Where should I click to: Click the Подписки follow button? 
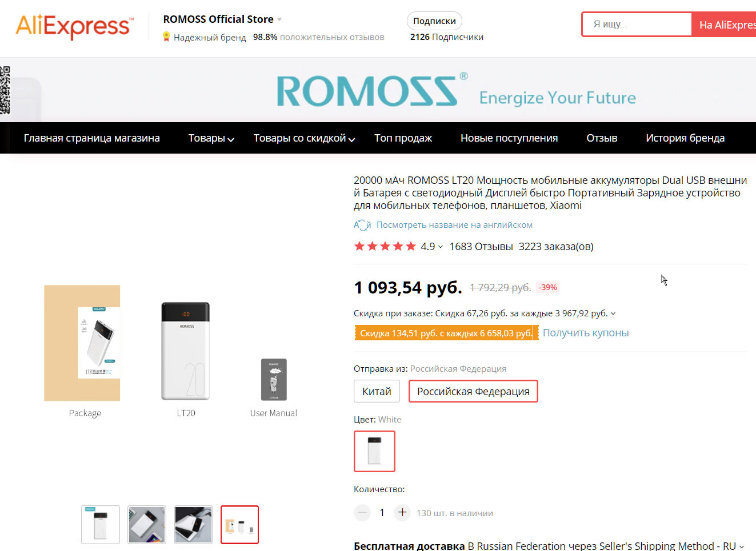(x=434, y=21)
